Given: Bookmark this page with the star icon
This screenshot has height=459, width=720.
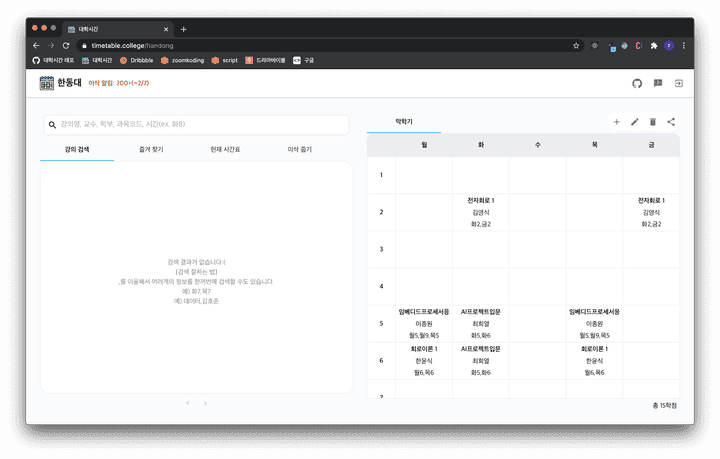Looking at the screenshot, I should pyautogui.click(x=576, y=46).
